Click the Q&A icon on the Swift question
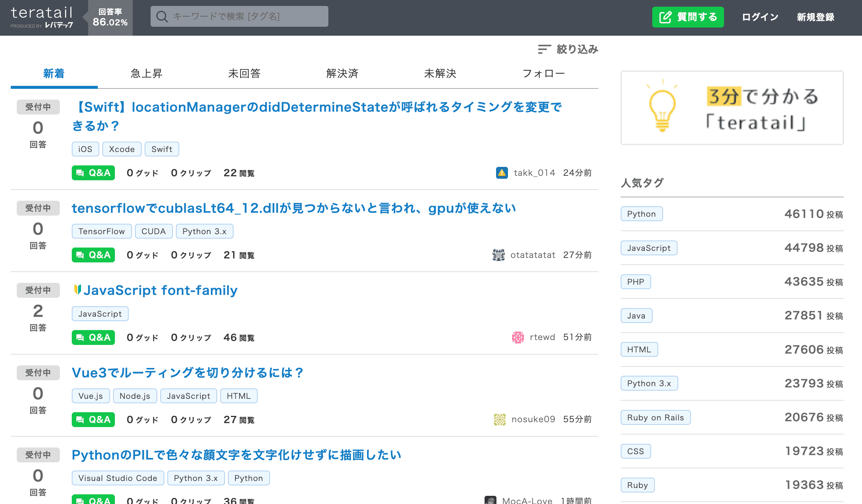 click(93, 173)
